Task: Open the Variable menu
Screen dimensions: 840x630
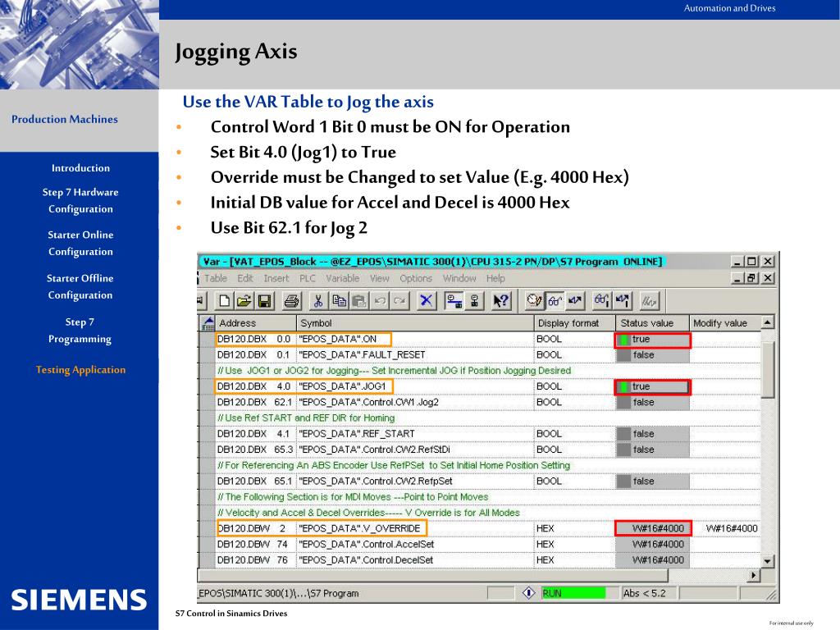Action: [x=343, y=279]
